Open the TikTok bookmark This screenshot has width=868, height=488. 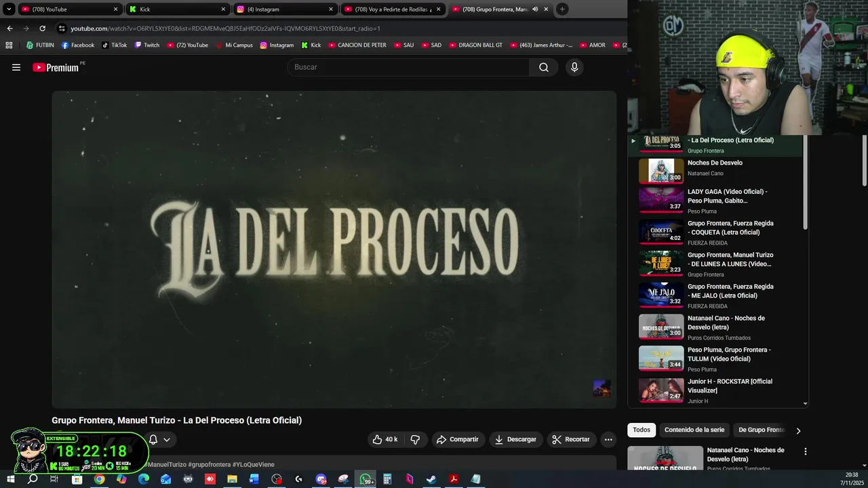pos(115,45)
